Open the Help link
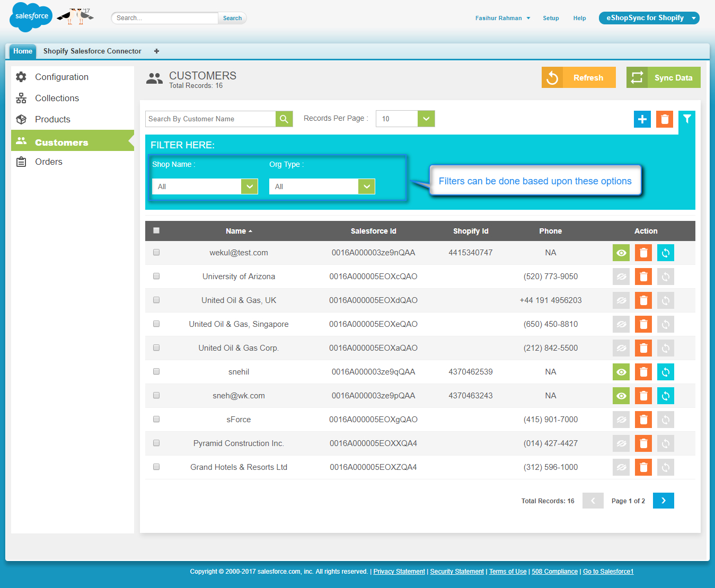 point(579,18)
